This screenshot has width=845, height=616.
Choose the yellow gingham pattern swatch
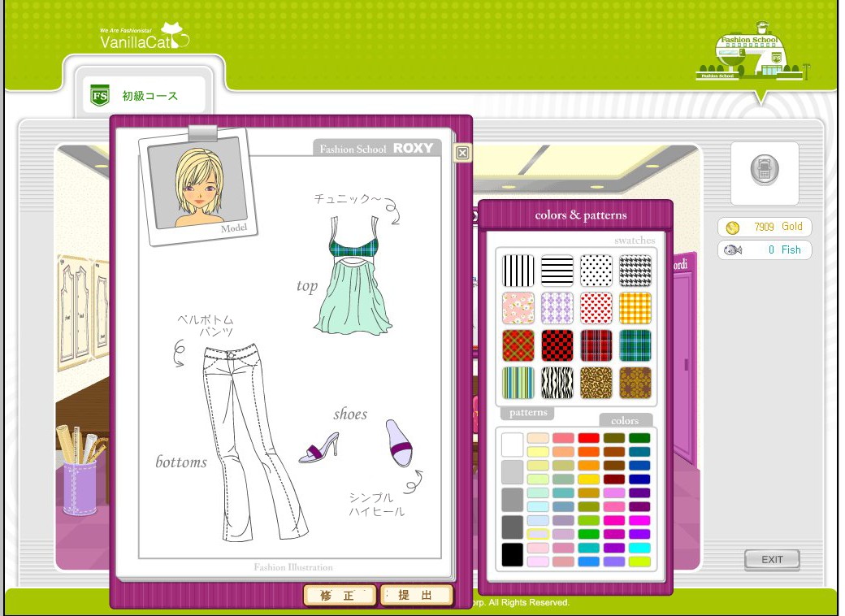tap(635, 308)
